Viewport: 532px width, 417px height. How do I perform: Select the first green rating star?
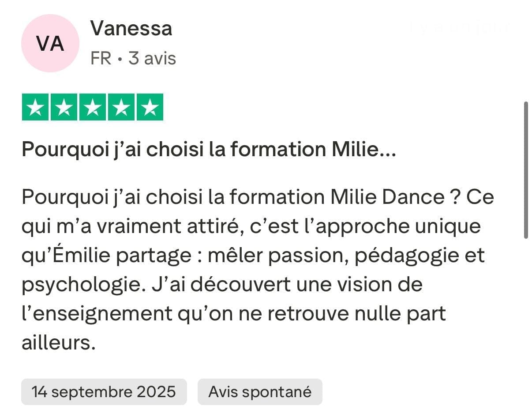click(35, 107)
